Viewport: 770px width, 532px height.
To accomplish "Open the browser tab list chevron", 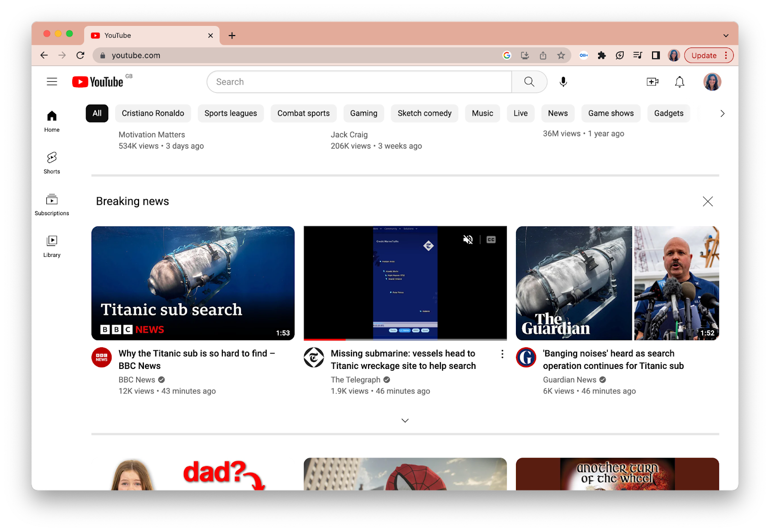I will click(726, 36).
